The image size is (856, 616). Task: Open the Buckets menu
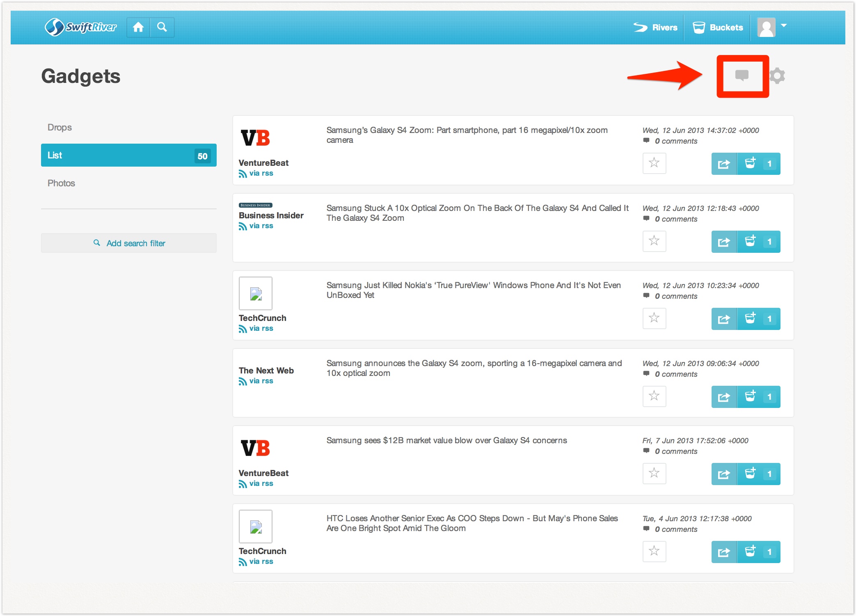718,27
